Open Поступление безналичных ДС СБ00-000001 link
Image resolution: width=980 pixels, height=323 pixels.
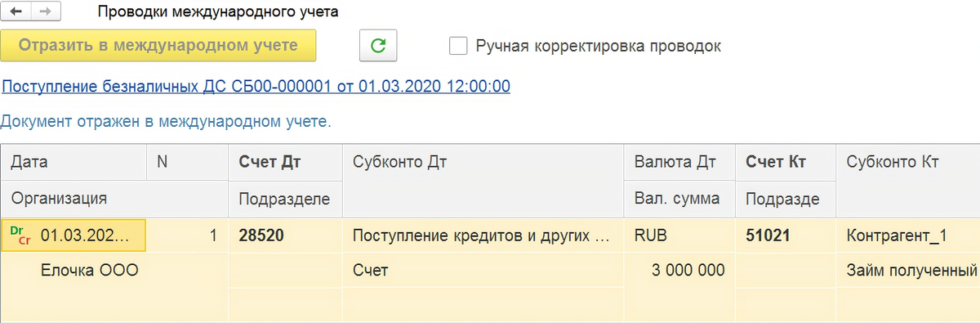(256, 87)
